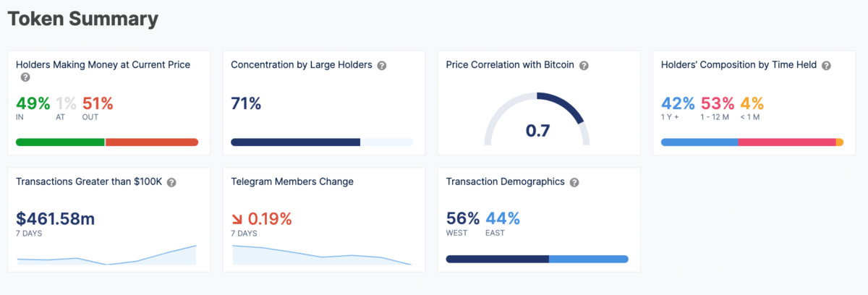Click the red down arrow in Telegram Members Change
The image size is (868, 295).
(237, 218)
